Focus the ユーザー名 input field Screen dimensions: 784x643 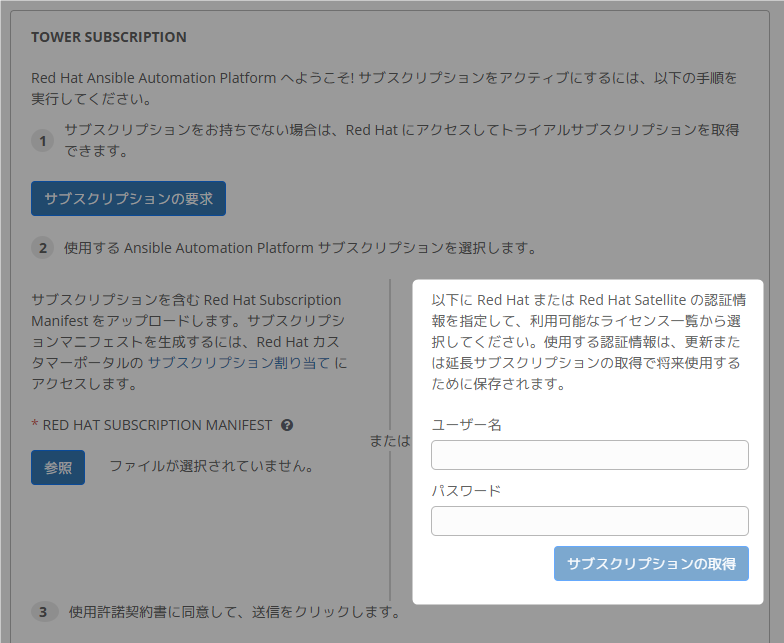[x=590, y=455]
